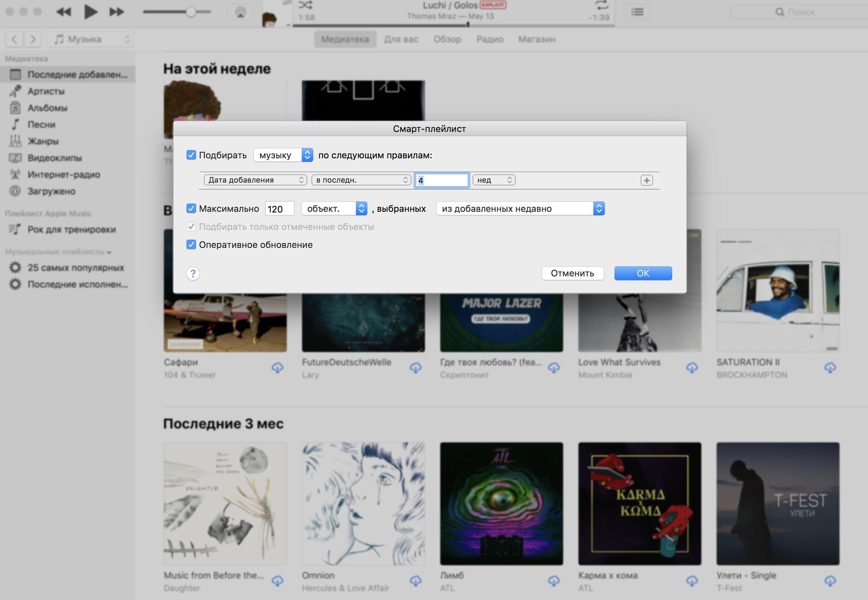Toggle the Подбирать rules checkbox
This screenshot has width=868, height=600.
coord(191,155)
